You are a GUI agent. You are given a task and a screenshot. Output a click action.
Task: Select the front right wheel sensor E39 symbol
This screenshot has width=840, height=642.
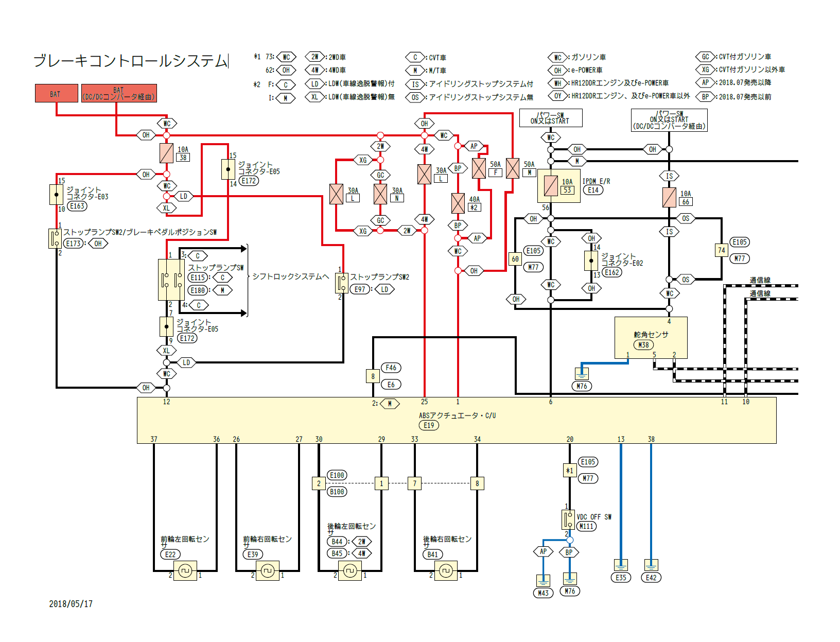tap(268, 570)
